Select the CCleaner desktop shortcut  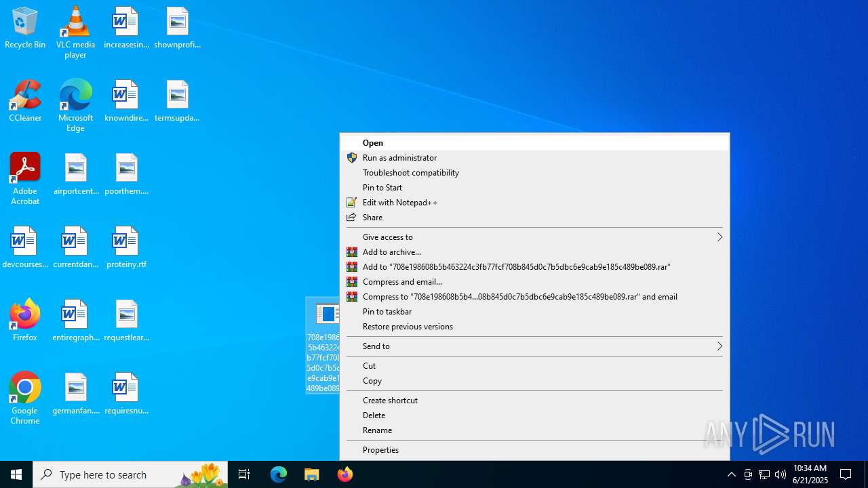[x=25, y=102]
